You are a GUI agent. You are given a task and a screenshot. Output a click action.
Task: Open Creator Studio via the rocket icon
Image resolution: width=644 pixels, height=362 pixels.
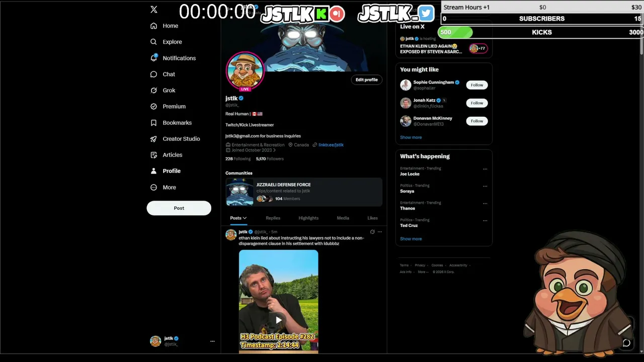tap(154, 139)
